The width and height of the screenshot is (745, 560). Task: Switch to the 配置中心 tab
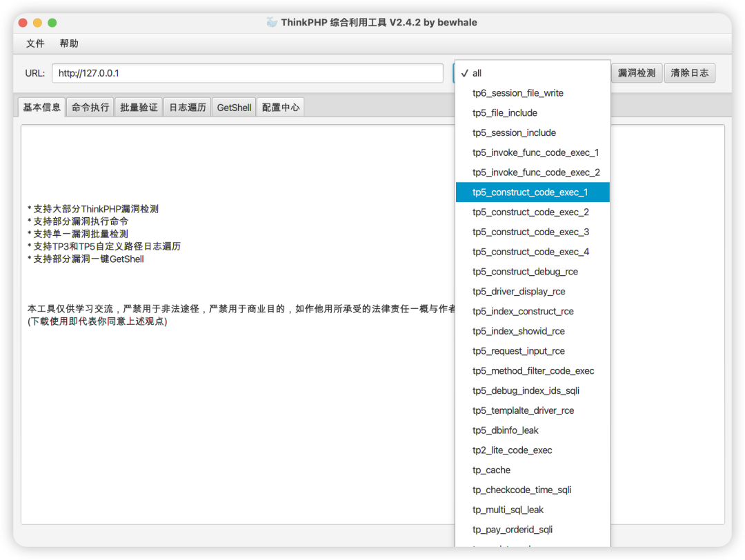281,108
